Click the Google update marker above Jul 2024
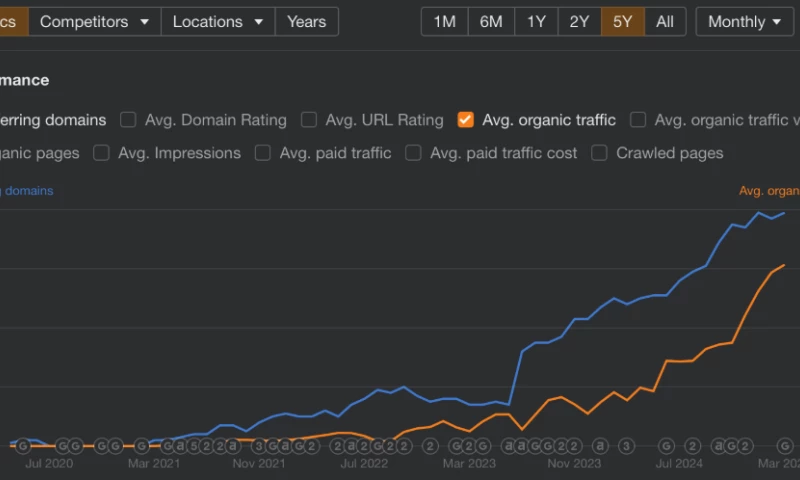Screen dimensions: 800x480 point(667,445)
